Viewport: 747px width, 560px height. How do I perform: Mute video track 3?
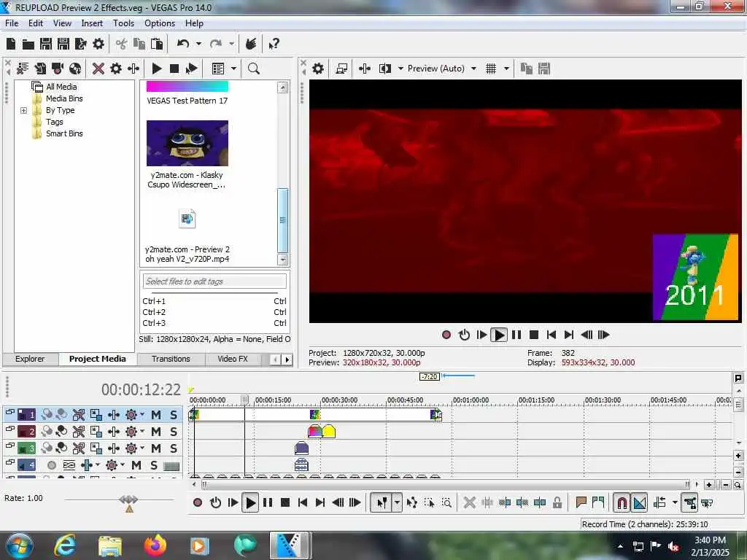[x=156, y=448]
